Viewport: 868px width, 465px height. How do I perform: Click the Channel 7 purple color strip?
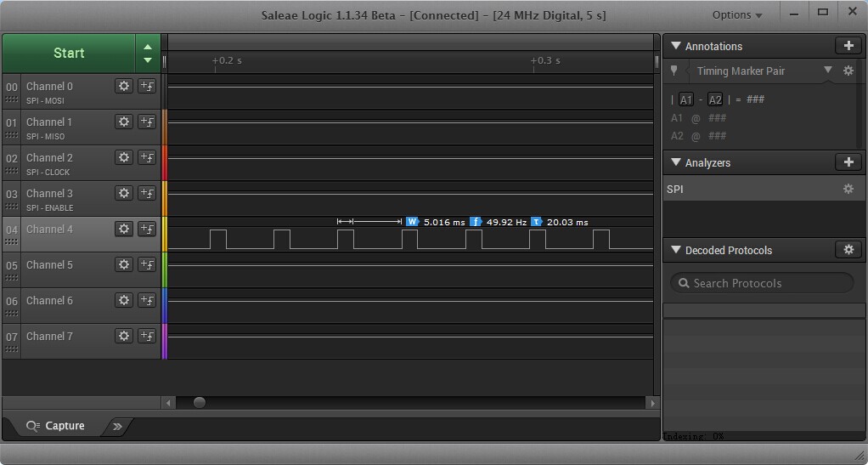165,341
